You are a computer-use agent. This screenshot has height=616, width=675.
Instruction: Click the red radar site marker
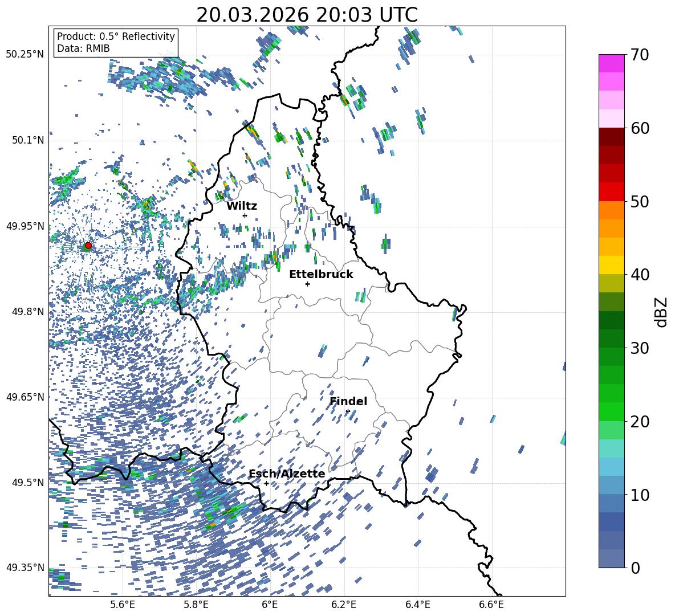tap(88, 246)
